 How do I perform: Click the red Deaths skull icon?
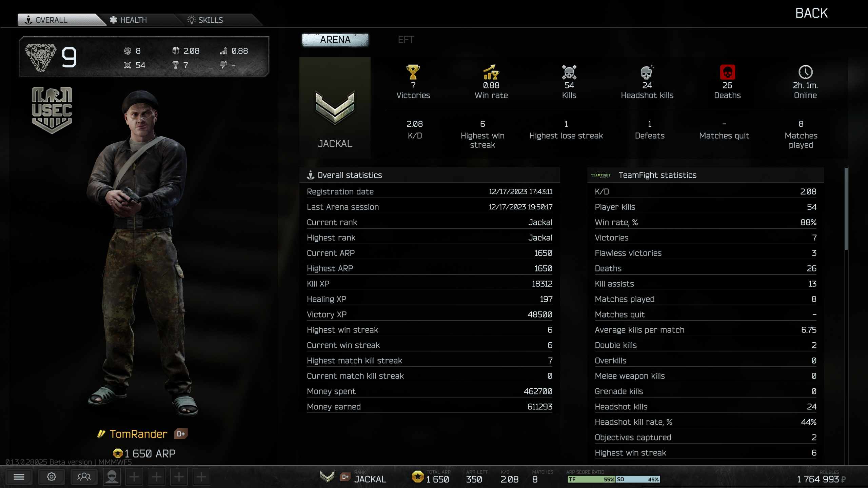point(727,72)
